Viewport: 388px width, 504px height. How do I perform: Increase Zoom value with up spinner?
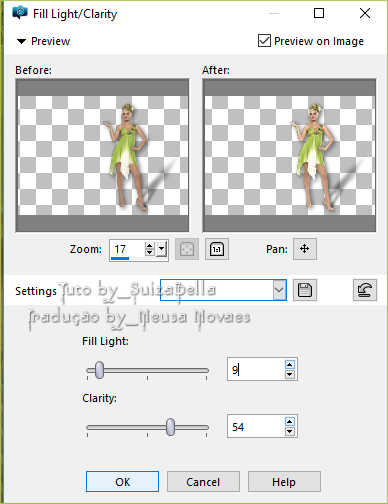149,245
